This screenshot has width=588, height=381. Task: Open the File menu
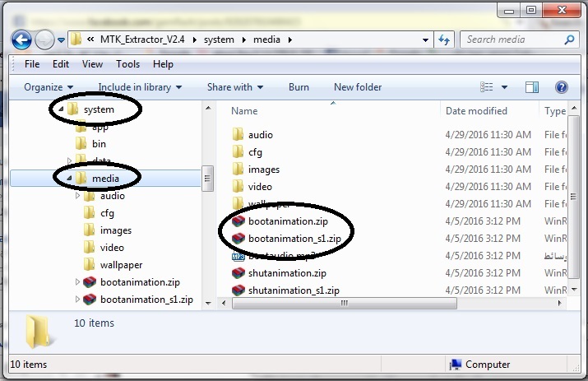click(x=32, y=64)
